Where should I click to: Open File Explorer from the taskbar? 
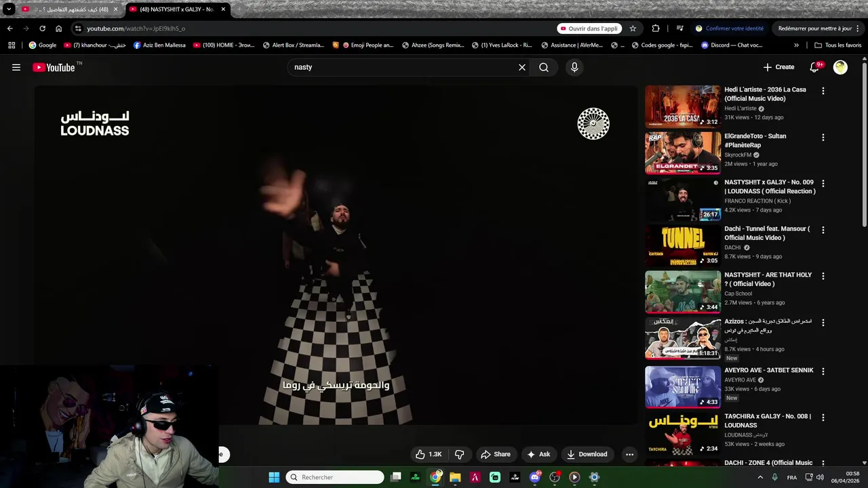pyautogui.click(x=455, y=477)
